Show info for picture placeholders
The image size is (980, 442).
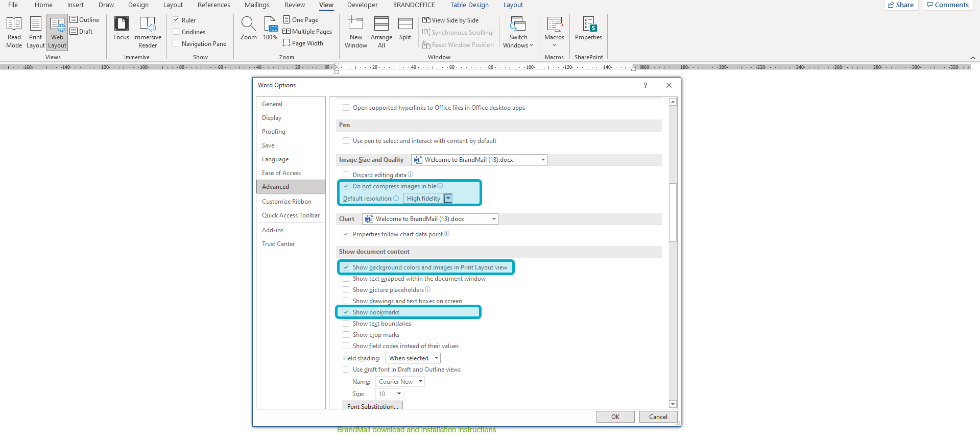coord(428,289)
